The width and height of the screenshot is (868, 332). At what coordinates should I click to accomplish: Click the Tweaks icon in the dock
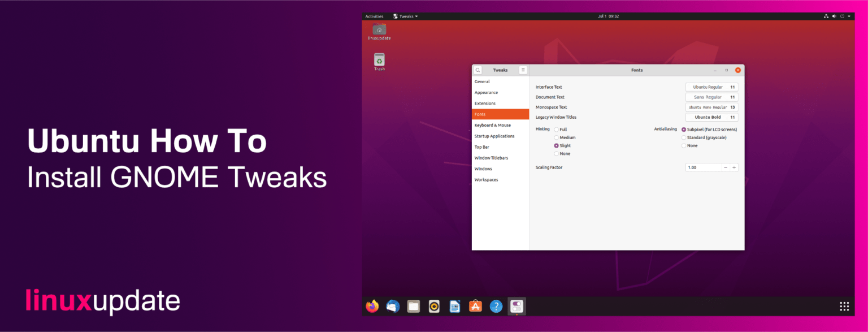click(x=517, y=307)
